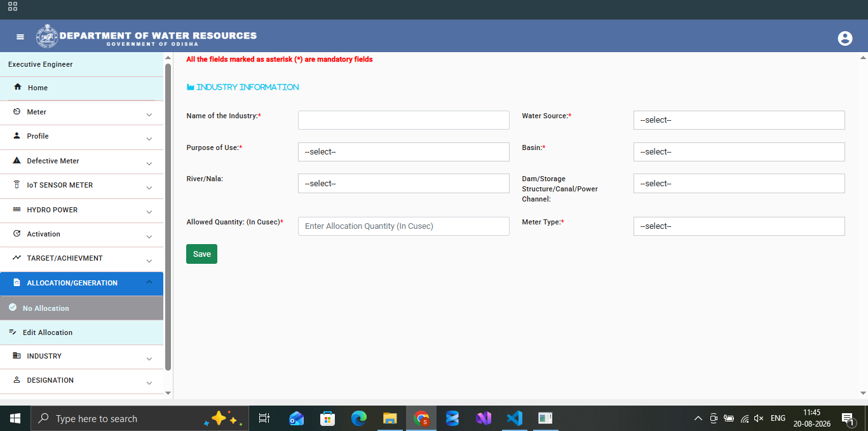Click the page scrollbar up arrow

point(863,57)
